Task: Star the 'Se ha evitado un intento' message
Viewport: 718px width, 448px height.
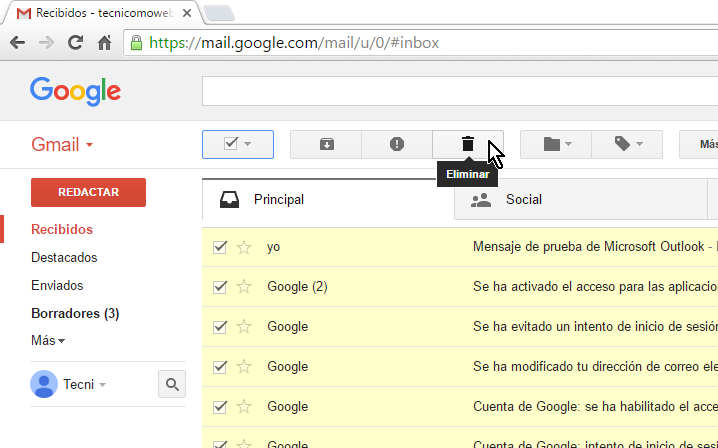Action: pyautogui.click(x=244, y=327)
